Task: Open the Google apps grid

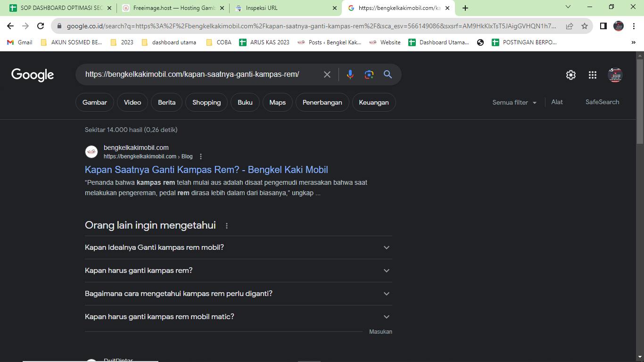Action: click(593, 75)
